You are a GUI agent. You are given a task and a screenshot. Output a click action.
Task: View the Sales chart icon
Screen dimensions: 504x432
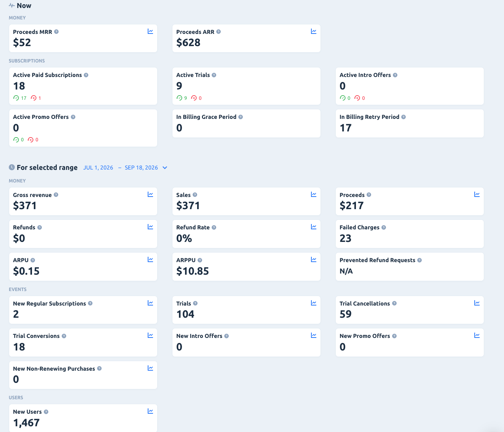[x=314, y=194]
